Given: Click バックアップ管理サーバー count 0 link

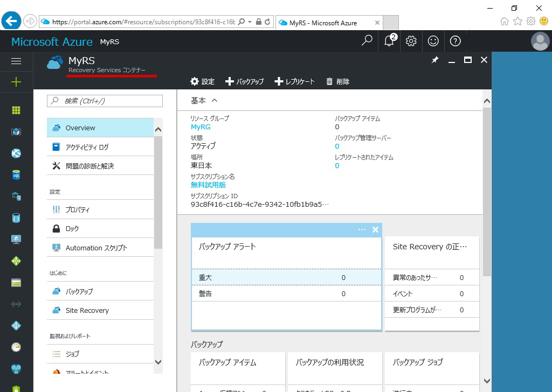Looking at the screenshot, I should pyautogui.click(x=337, y=146).
